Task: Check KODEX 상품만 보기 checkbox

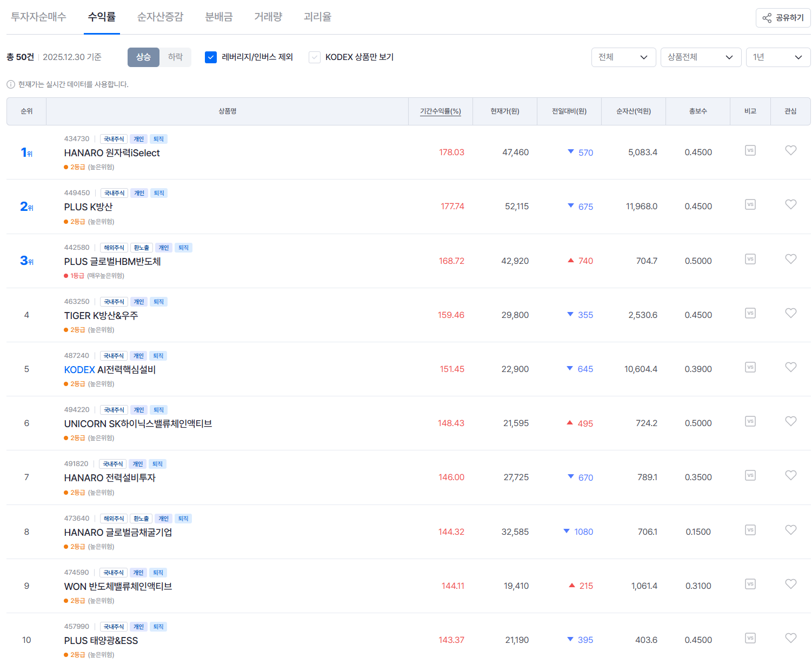Action: [x=315, y=57]
